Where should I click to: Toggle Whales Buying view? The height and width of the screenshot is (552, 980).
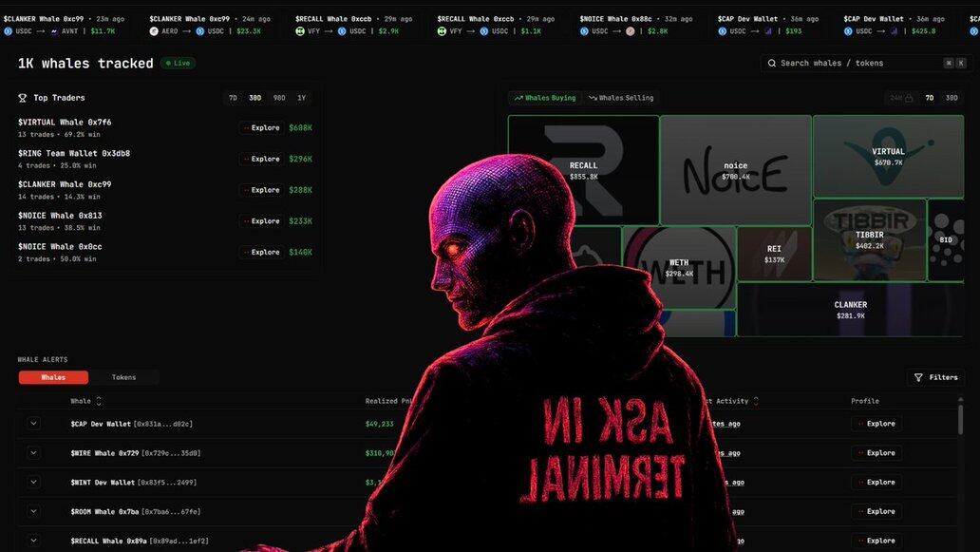point(545,98)
